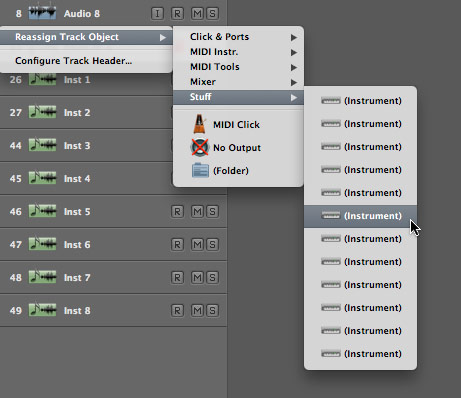Select the highlighted (Instrument) entry
461x398 pixels.
tap(360, 216)
